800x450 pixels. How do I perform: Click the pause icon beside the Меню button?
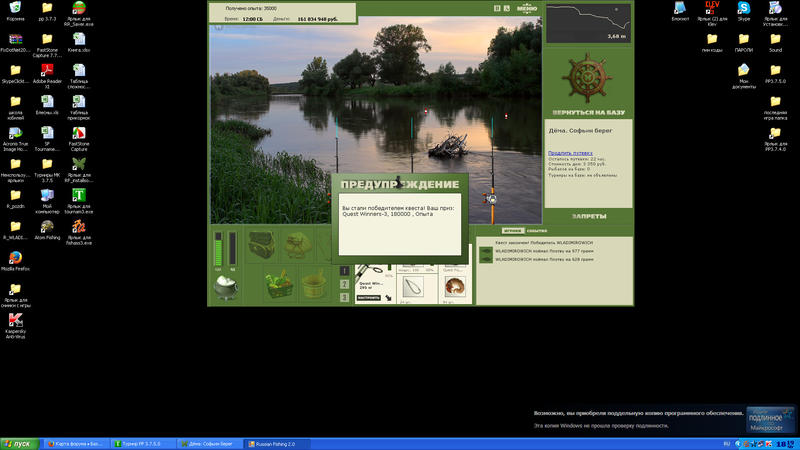[497, 8]
